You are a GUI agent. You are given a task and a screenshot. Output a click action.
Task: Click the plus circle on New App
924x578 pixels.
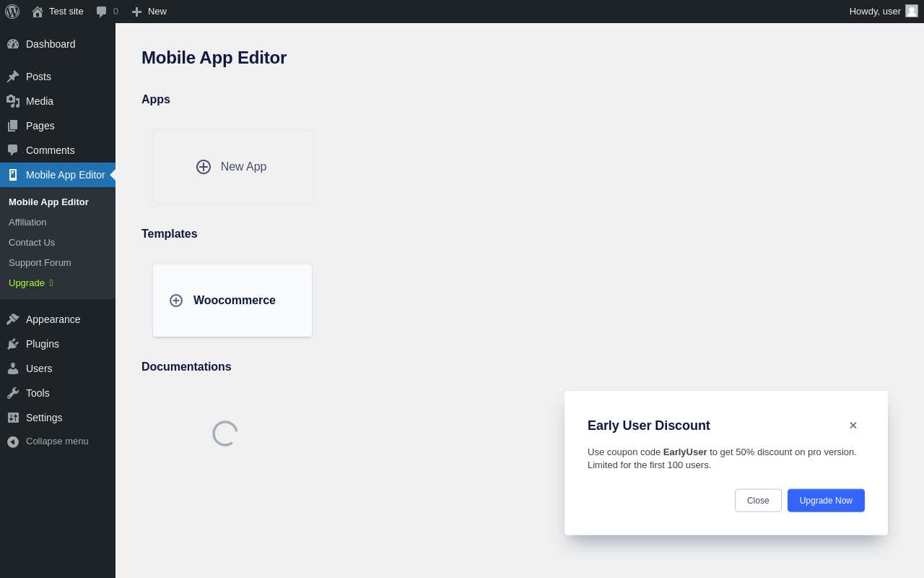tap(204, 167)
